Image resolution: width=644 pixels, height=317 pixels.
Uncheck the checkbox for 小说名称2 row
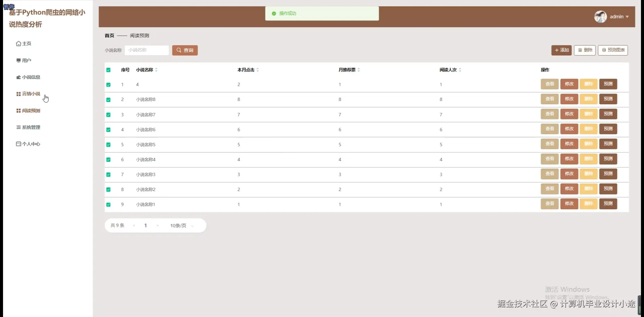[x=108, y=189]
